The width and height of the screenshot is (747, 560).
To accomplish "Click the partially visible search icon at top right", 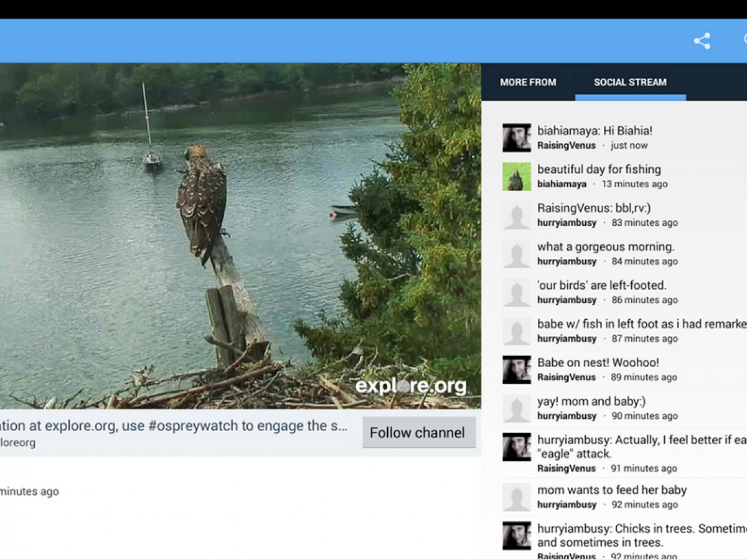I will click(x=745, y=40).
